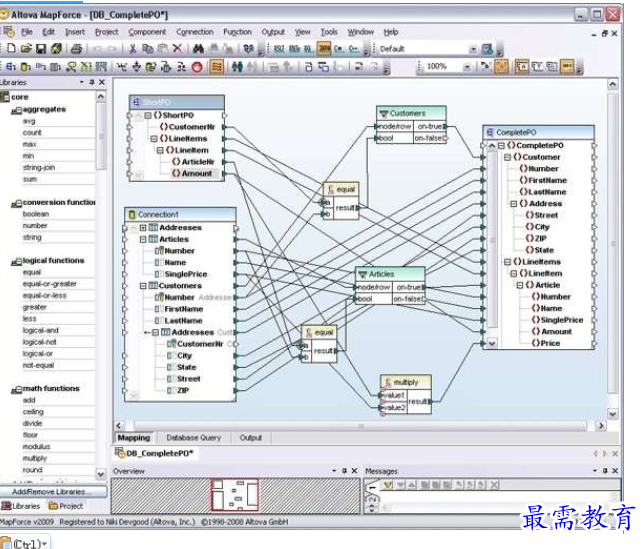Toggle the orange auto-connect children button
This screenshot has width=644, height=549.
pyautogui.click(x=216, y=66)
